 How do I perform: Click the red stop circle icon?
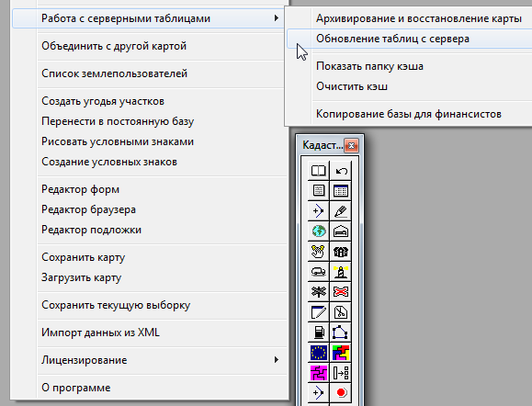(341, 393)
